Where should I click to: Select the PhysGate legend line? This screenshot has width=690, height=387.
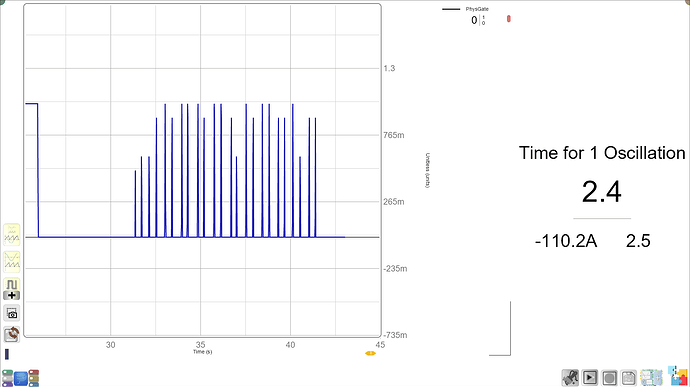(451, 9)
